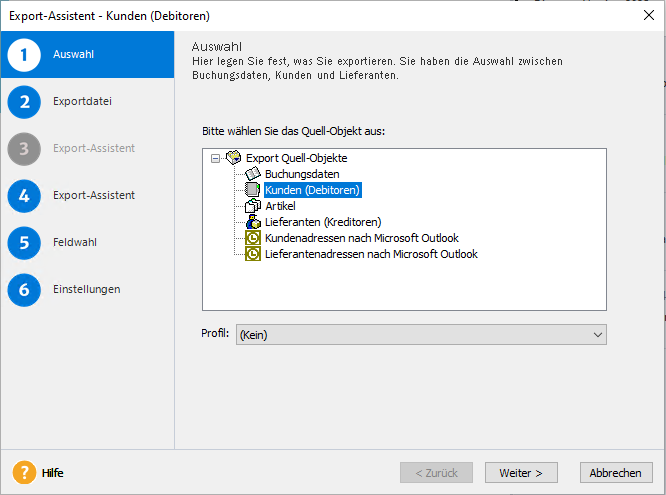
Task: Collapse the Export Quell-Objekte tree node
Action: tap(215, 158)
